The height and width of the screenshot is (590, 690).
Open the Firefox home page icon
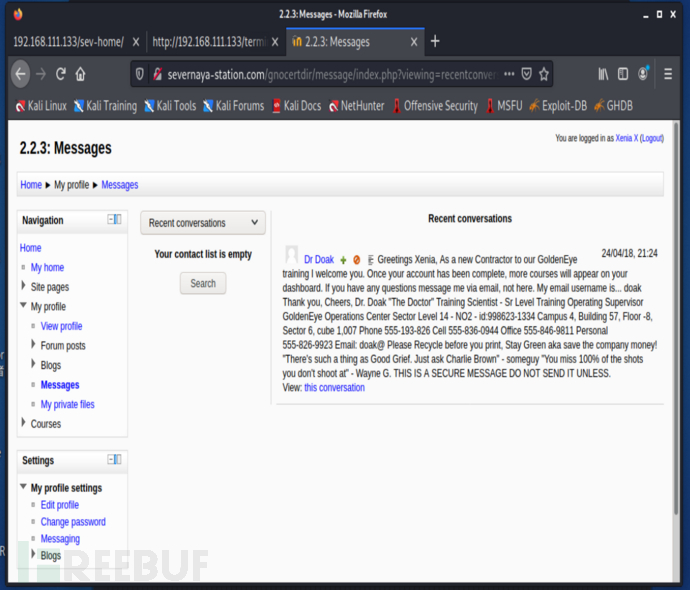pos(81,74)
